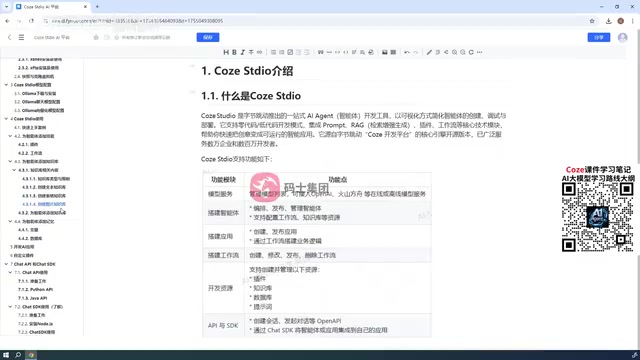
Task: Open outline item 3.1 Ollama
Action: 35,93
